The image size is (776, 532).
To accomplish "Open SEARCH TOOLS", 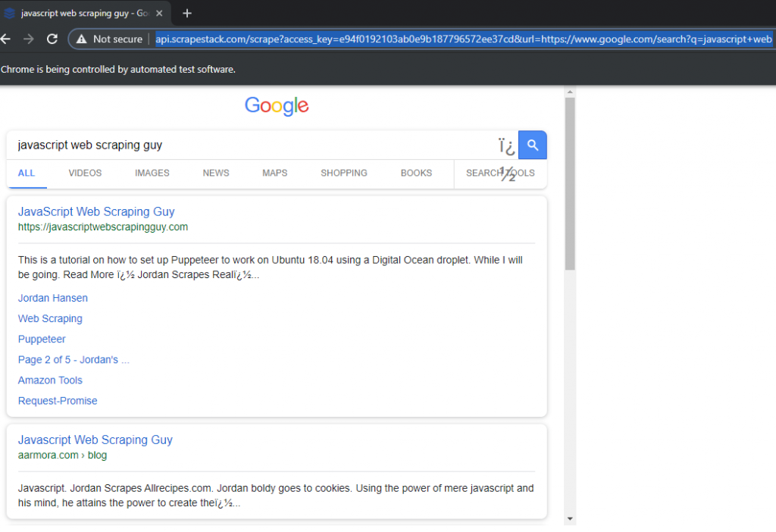I will [x=500, y=174].
